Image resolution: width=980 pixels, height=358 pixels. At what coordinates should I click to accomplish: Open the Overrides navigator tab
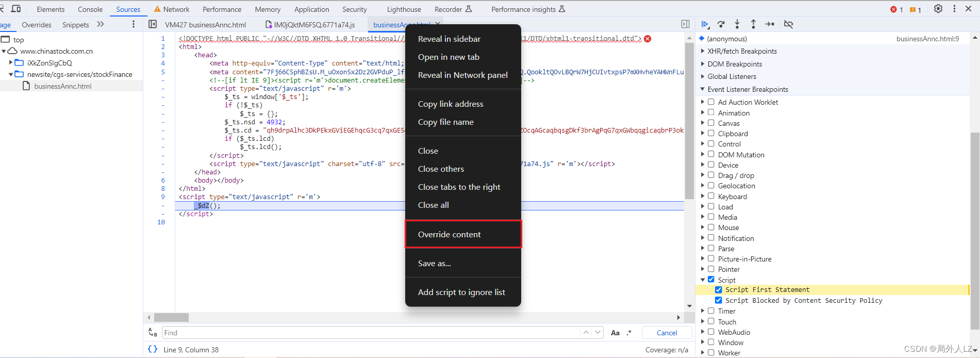(x=37, y=25)
